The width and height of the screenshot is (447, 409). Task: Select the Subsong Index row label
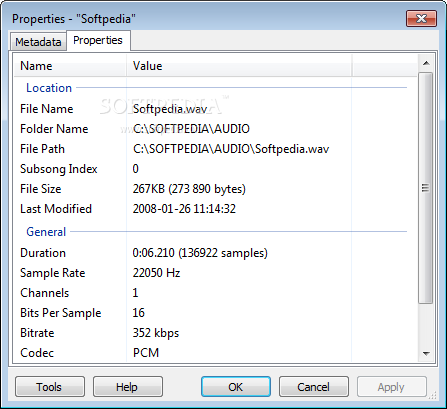click(x=59, y=169)
